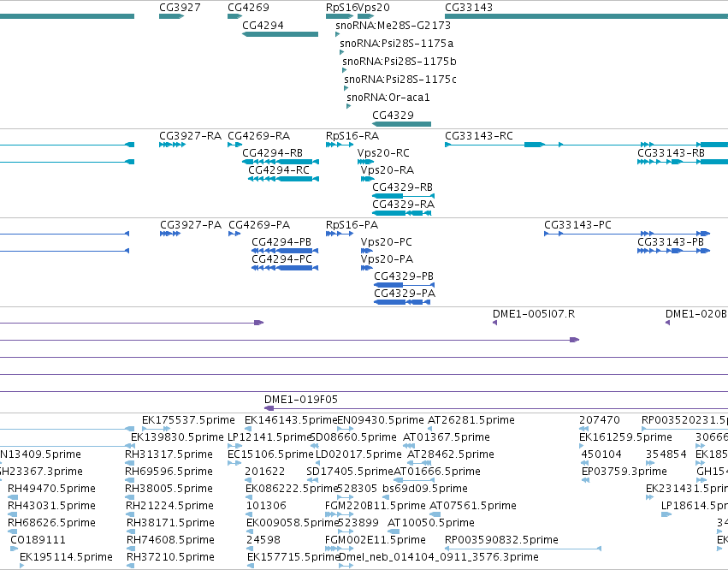Select the CG4294-PB protein label
The image size is (728, 570).
[x=281, y=242]
